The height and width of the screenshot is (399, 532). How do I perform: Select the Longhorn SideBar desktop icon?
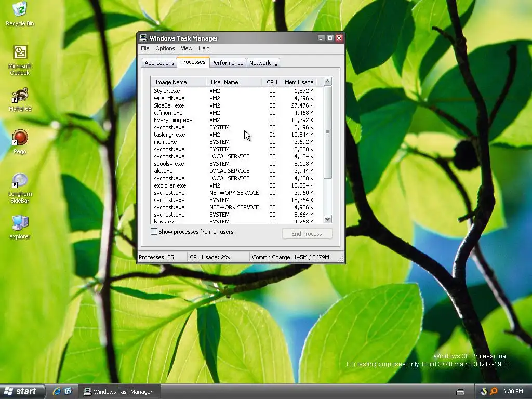[20, 188]
